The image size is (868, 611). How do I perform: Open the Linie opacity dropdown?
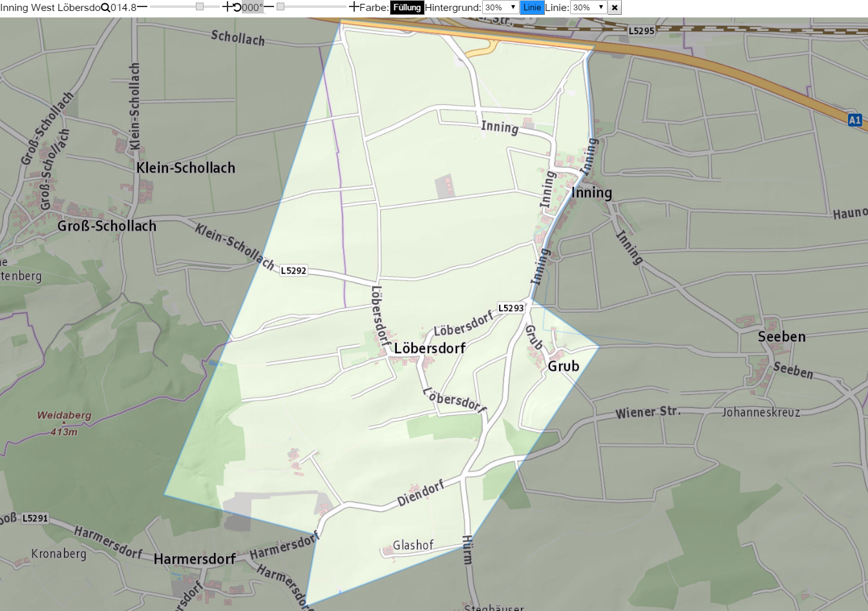point(588,8)
